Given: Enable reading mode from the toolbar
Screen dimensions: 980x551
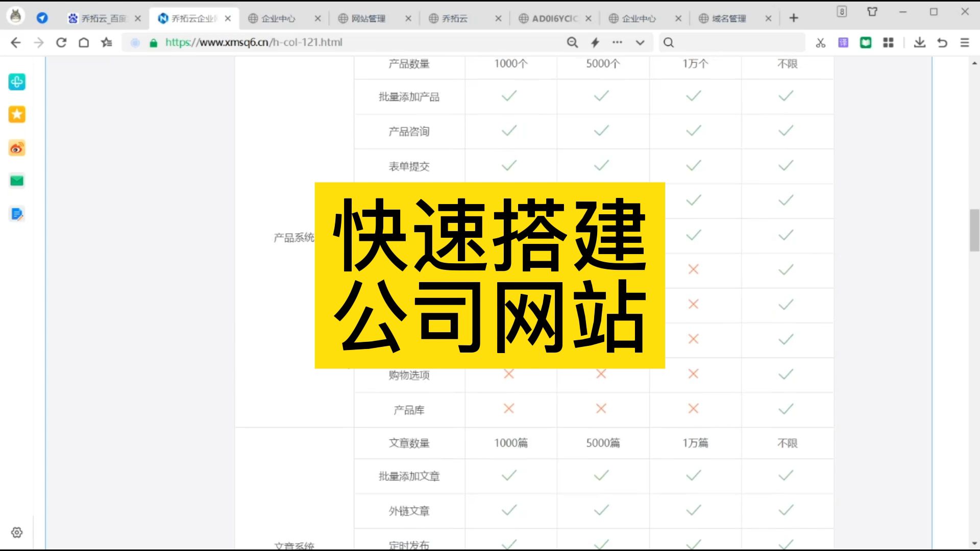Looking at the screenshot, I should point(865,42).
